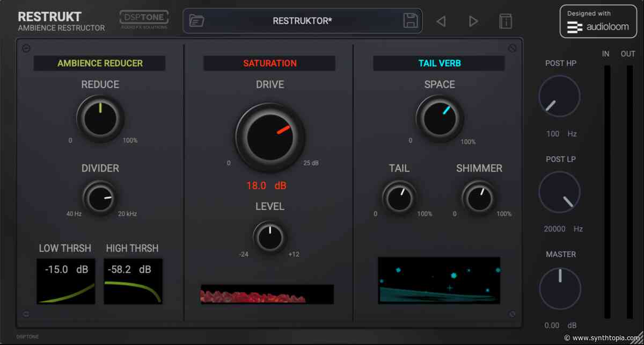
Task: Click the 40 Hz divider minimum label
Action: coord(74,214)
